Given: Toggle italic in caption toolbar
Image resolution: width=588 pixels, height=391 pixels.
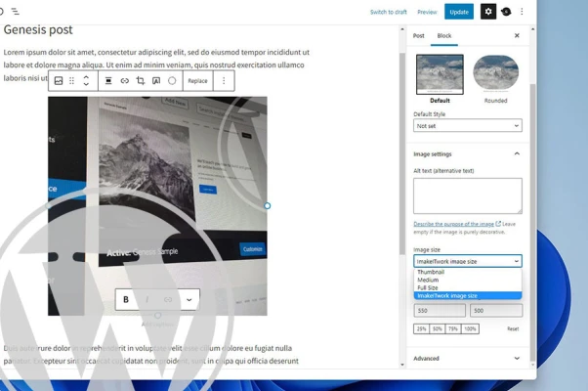Looking at the screenshot, I should (147, 299).
